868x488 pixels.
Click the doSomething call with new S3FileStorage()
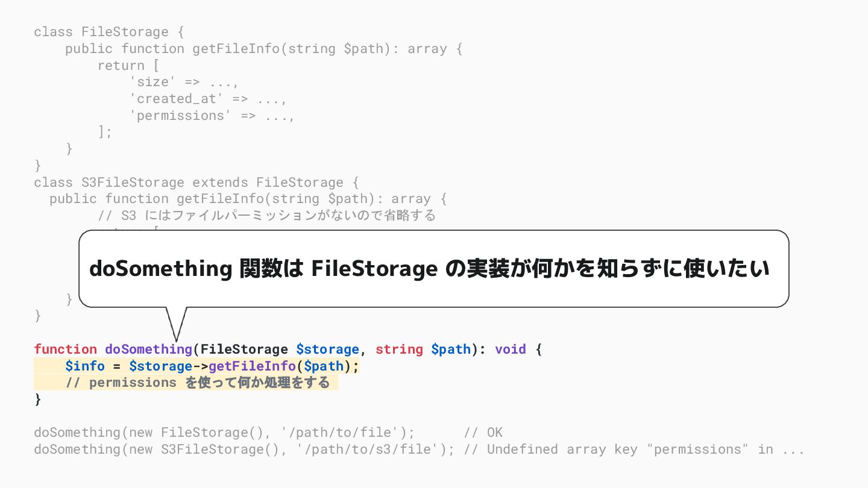[244, 449]
